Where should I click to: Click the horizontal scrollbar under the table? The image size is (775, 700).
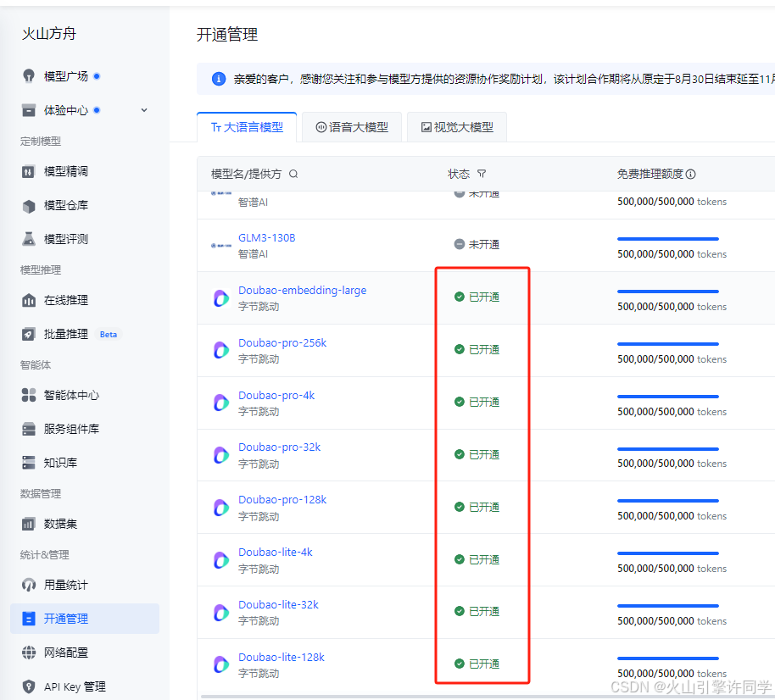pyautogui.click(x=488, y=697)
